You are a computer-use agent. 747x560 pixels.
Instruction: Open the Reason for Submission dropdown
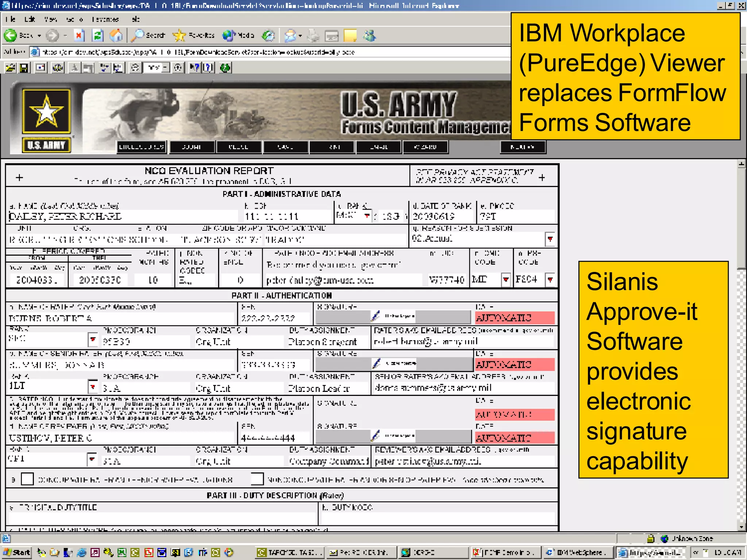(x=550, y=239)
